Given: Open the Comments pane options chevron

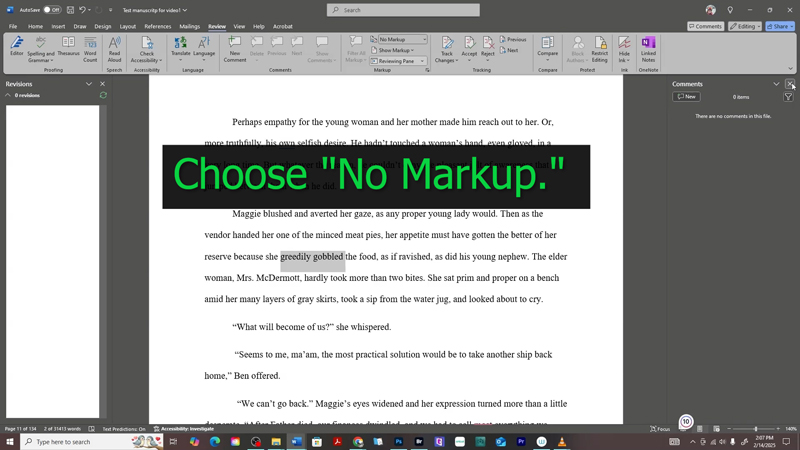Looking at the screenshot, I should pyautogui.click(x=776, y=84).
